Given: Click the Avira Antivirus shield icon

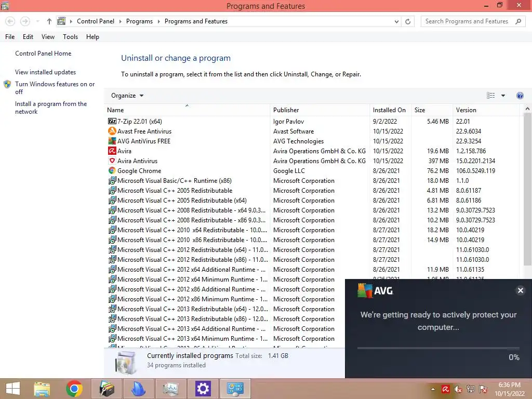Looking at the screenshot, I should (x=112, y=161).
